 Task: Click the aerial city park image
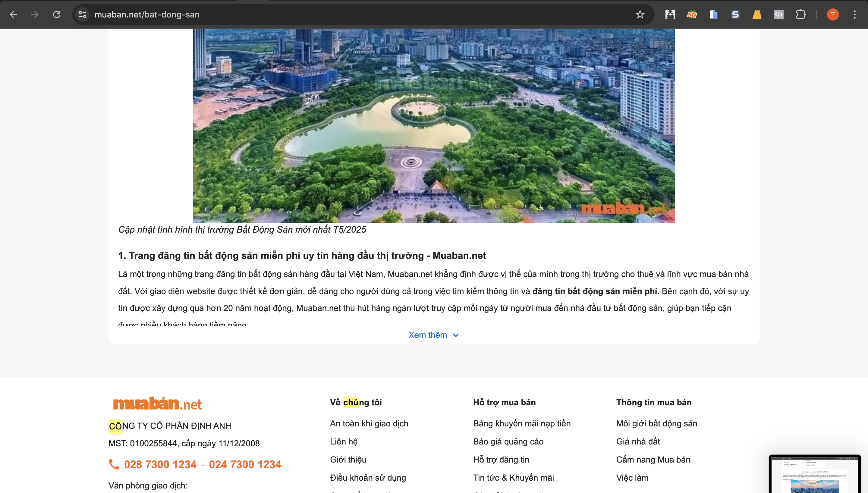(434, 126)
